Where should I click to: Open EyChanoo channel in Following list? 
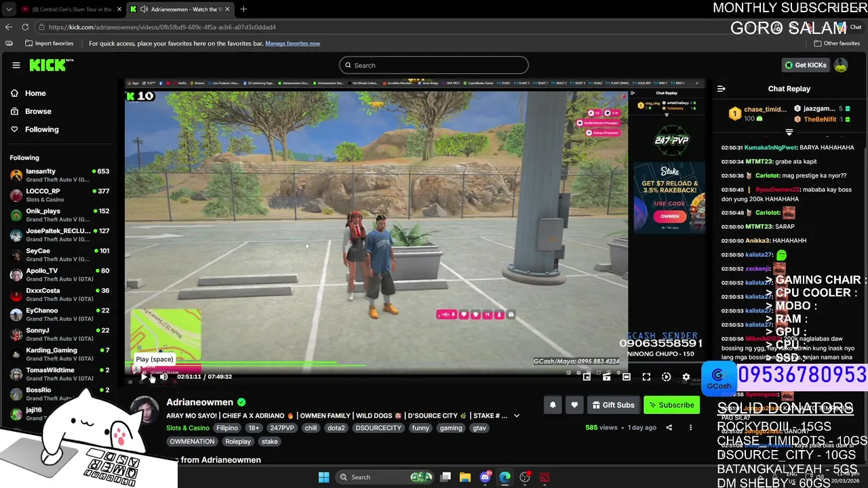point(60,314)
